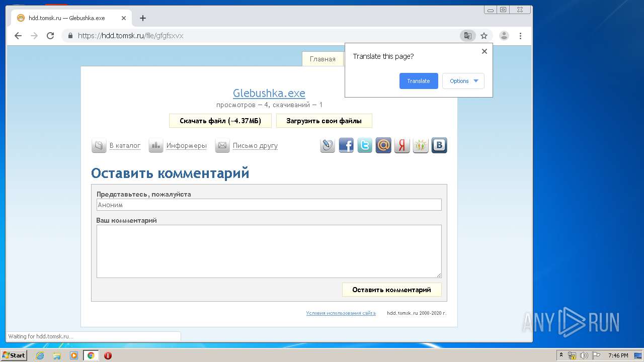The width and height of the screenshot is (644, 362).
Task: Launch Internet Explorer from taskbar
Action: click(x=40, y=355)
